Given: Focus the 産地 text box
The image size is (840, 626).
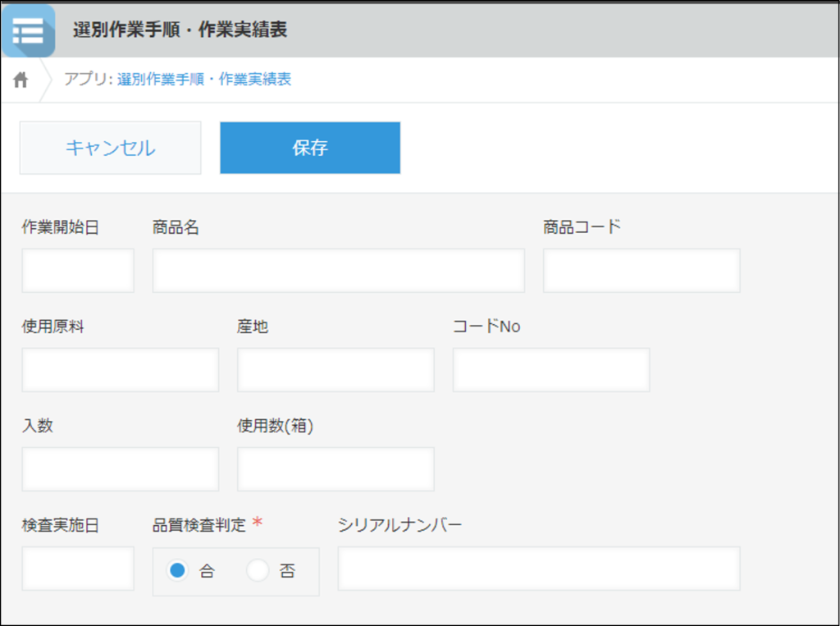Looking at the screenshot, I should click(x=336, y=370).
